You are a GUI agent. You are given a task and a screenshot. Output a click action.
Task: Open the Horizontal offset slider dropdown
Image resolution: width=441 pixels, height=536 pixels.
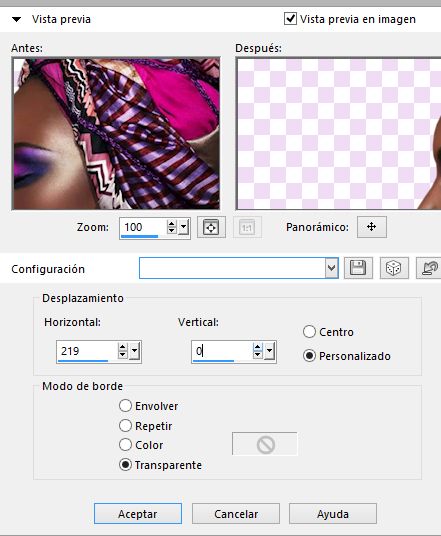point(135,351)
